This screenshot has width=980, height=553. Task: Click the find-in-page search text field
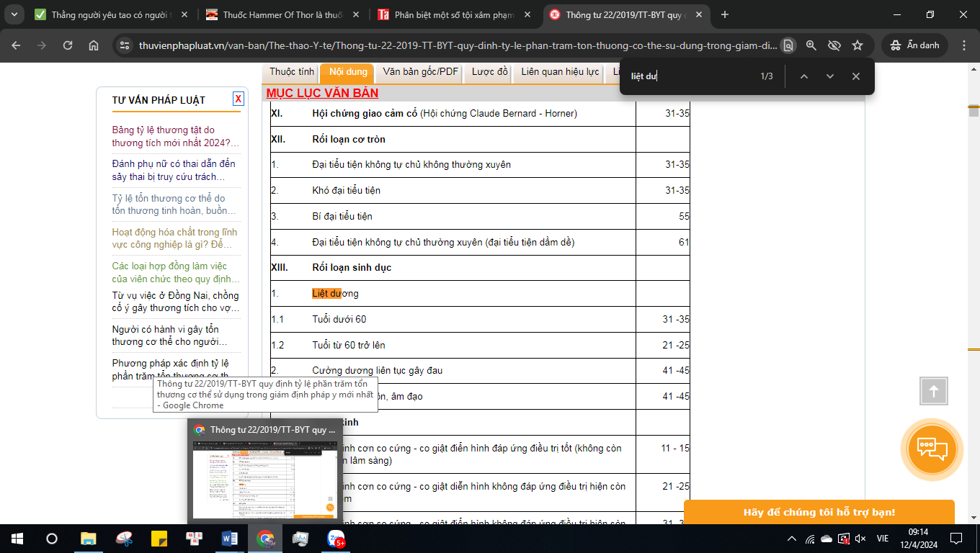(x=688, y=76)
